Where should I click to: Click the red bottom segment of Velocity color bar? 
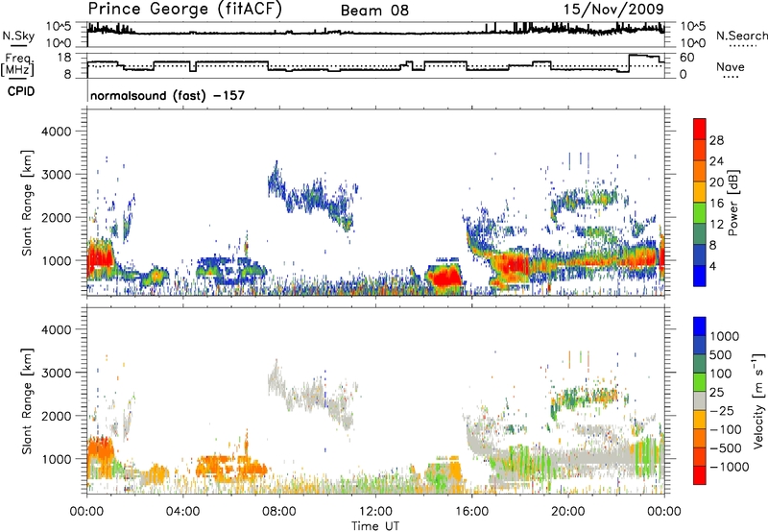click(x=700, y=475)
